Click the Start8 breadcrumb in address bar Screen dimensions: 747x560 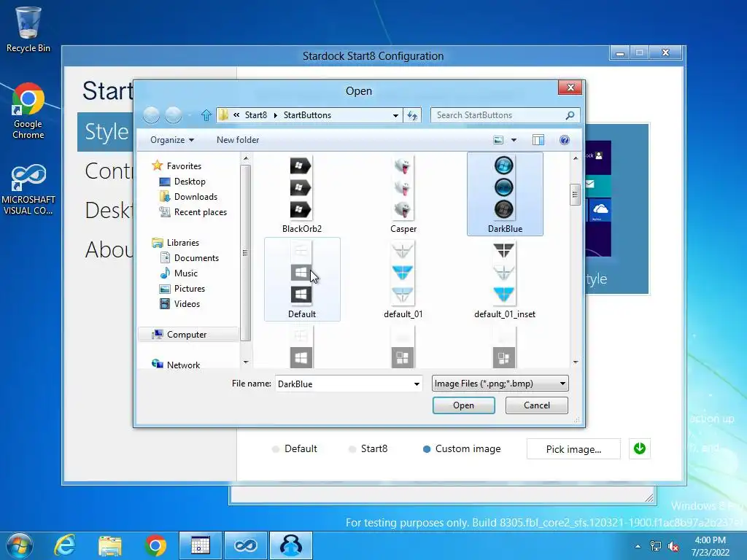pos(256,115)
